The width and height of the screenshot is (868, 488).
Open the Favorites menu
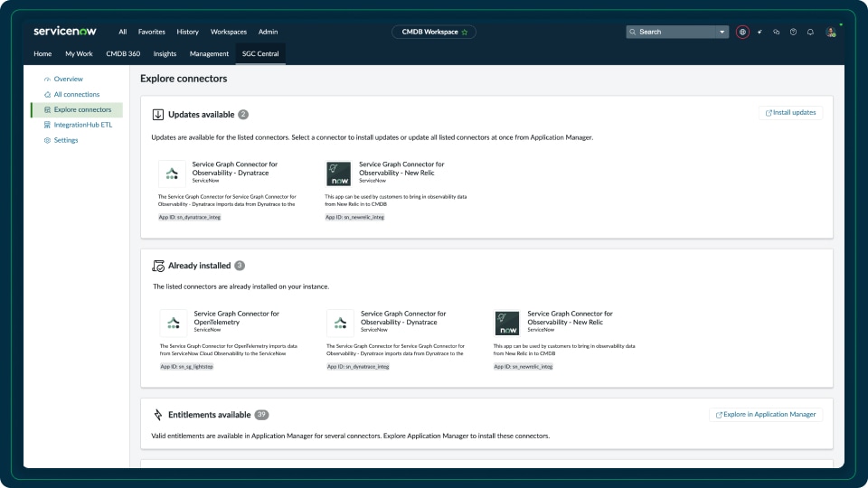152,33
